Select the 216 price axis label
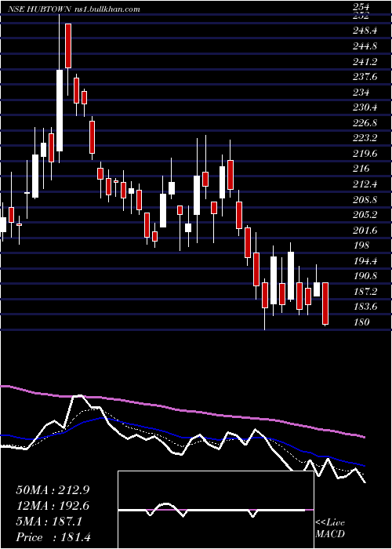Viewport: 392px width, 549px height. click(361, 169)
